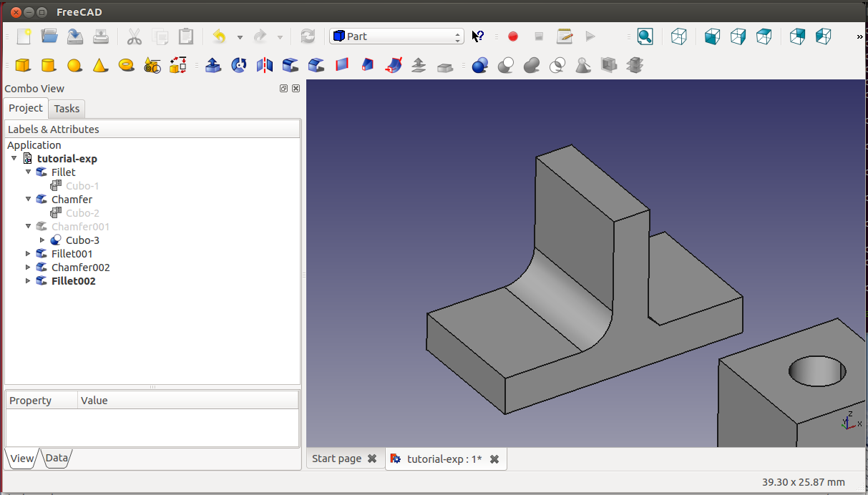Click the Revolve tool icon
This screenshot has width=868, height=495.
[239, 66]
